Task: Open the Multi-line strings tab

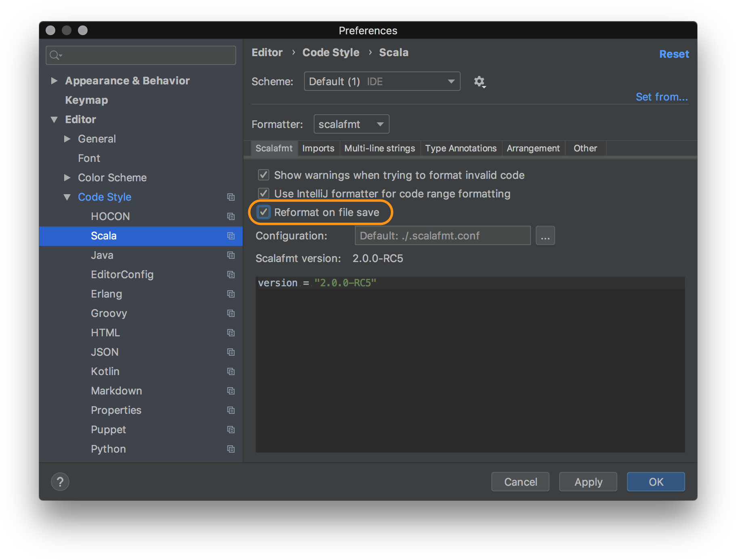Action: [x=380, y=148]
